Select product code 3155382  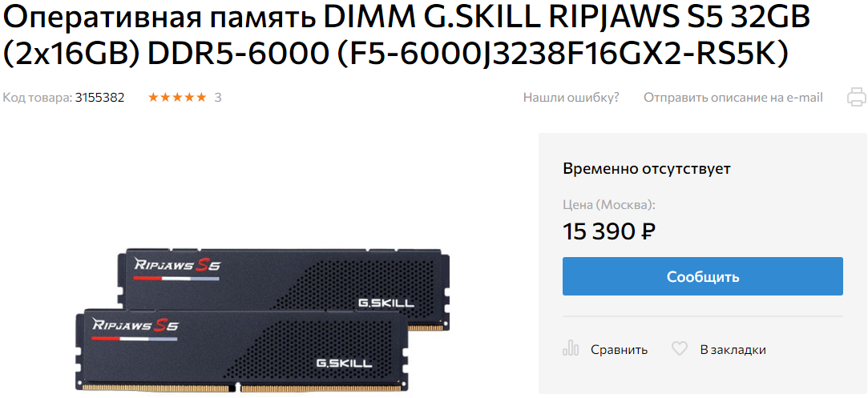click(x=99, y=98)
